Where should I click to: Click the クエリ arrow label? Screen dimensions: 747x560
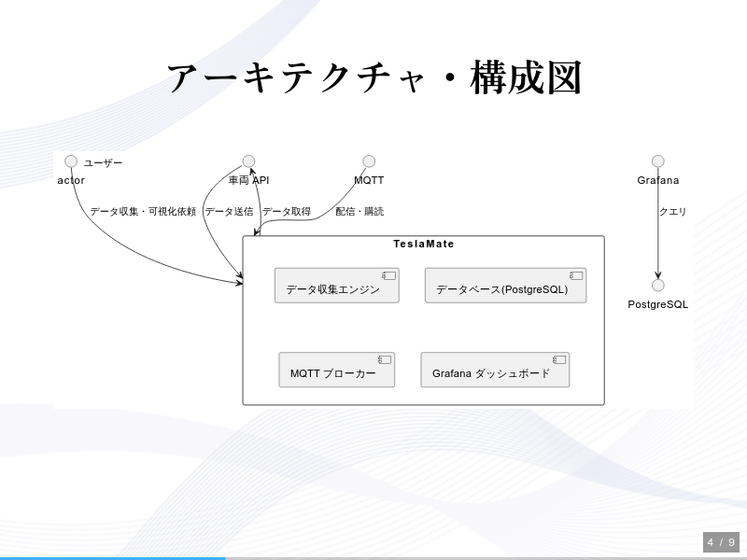[672, 212]
